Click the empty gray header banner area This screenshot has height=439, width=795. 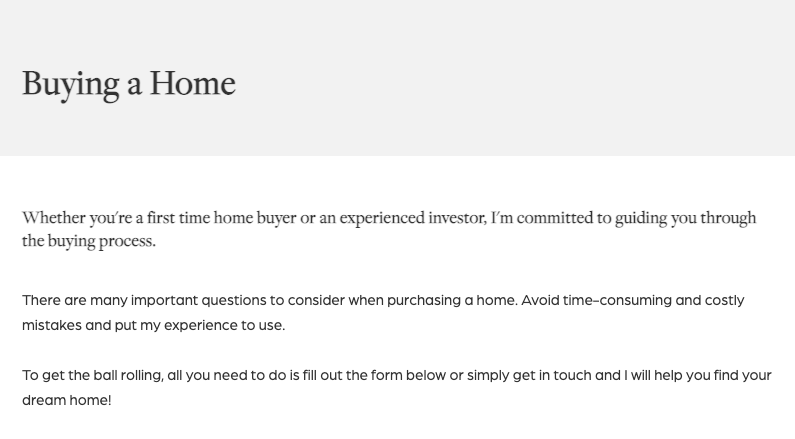click(x=507, y=76)
